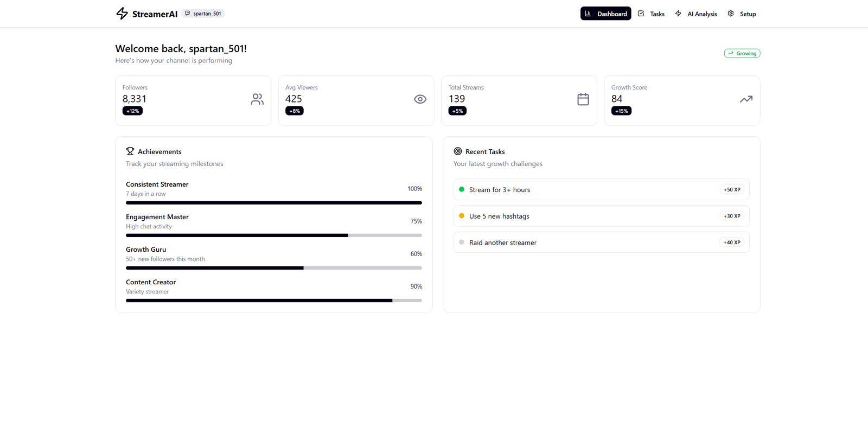Screen dimensions: 868x434
Task: Click the Recent Tasks target icon
Action: pyautogui.click(x=458, y=151)
